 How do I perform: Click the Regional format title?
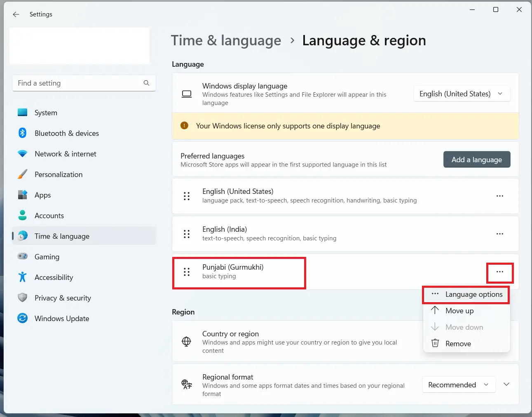point(227,377)
